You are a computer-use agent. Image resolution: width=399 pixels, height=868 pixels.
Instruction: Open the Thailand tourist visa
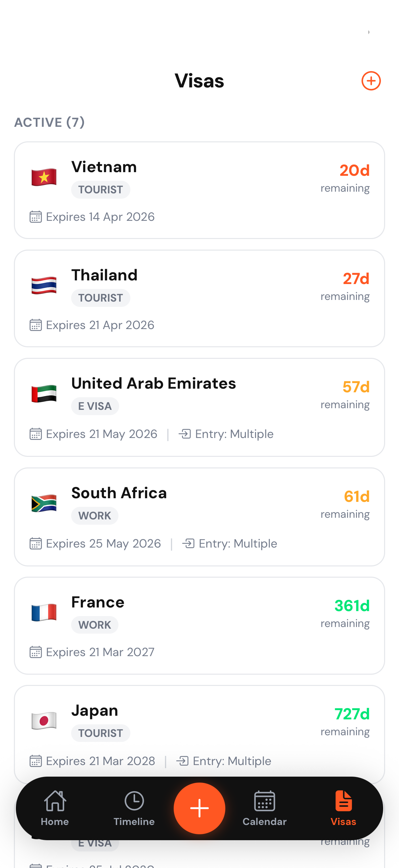click(199, 299)
